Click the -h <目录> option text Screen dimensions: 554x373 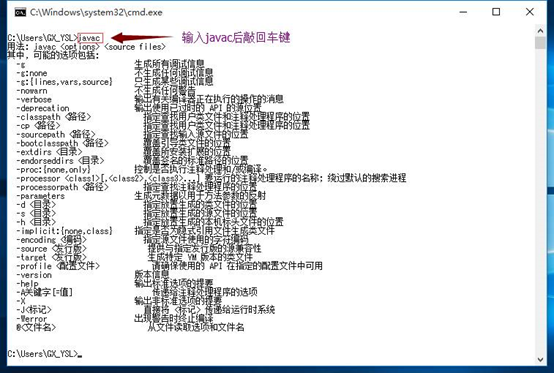[36, 222]
